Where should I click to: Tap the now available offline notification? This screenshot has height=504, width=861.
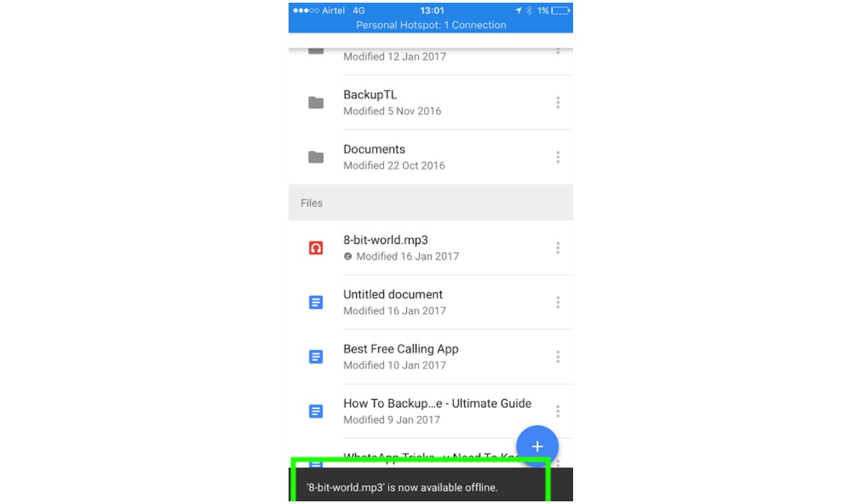(x=430, y=485)
